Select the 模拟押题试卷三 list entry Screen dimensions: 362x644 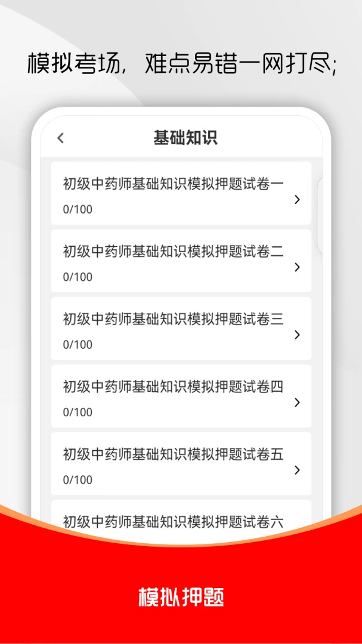tap(181, 329)
